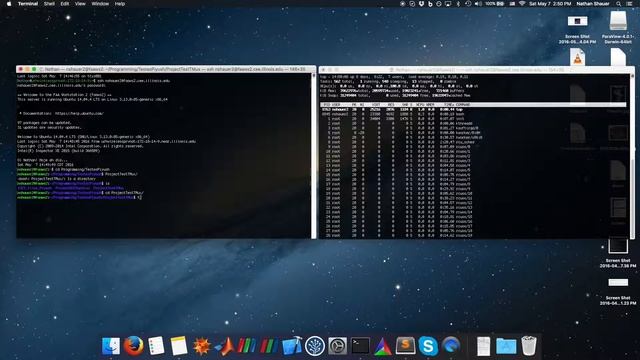Click the last prompt line in left terminal
Viewport: 640px width, 360px height.
point(79,197)
